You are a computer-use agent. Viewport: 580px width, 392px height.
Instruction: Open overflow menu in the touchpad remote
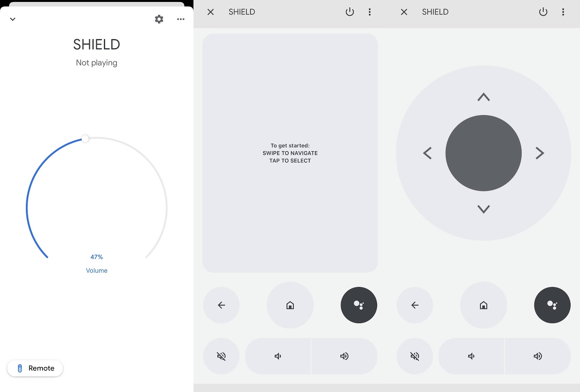coord(370,12)
